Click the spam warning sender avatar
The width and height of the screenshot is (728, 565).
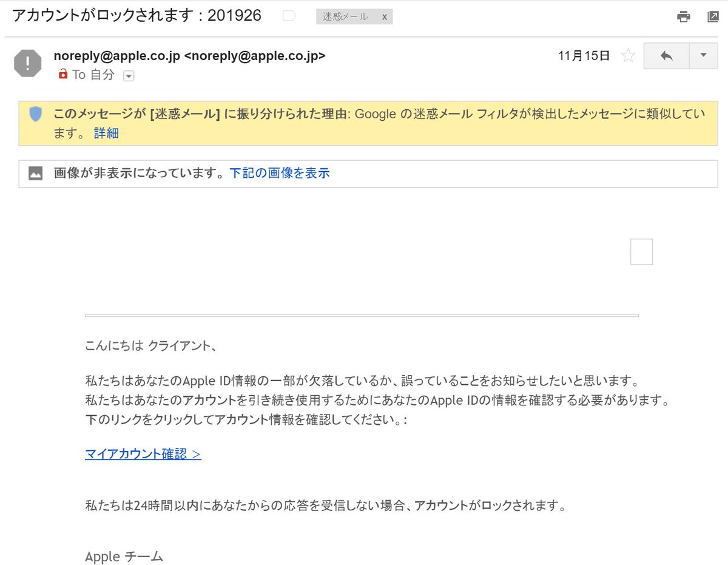[x=28, y=63]
